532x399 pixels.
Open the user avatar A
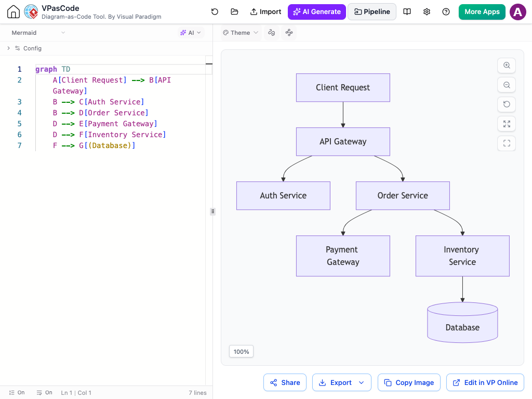pos(518,12)
